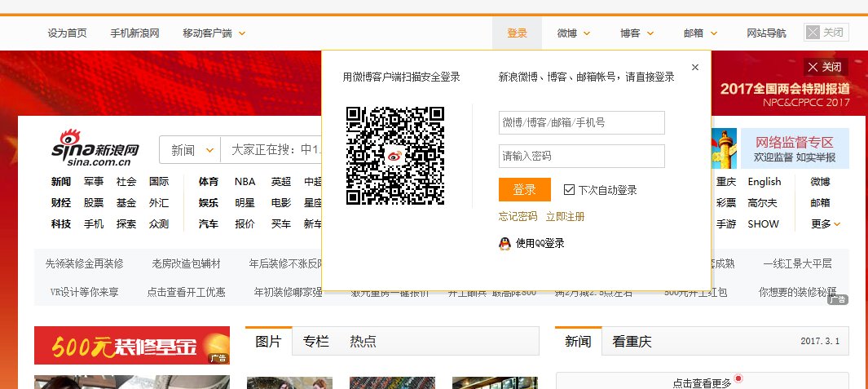The width and height of the screenshot is (868, 389).
Task: Open the 军事 channel
Action: 94,181
